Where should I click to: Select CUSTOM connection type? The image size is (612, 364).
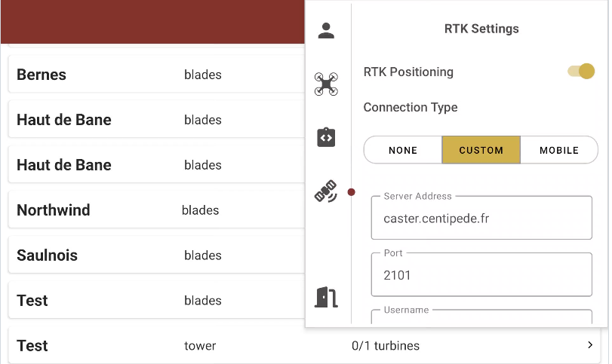(481, 150)
